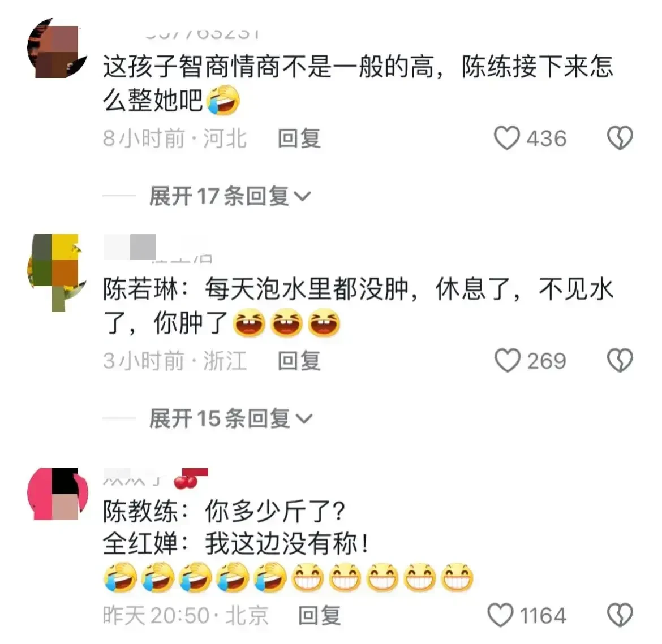Dislike the Beijing comment with broken heart
The height and width of the screenshot is (644, 662).
point(620,615)
